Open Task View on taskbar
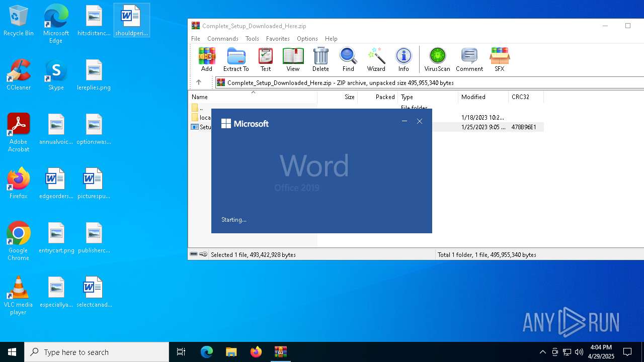The image size is (644, 362). [x=181, y=352]
